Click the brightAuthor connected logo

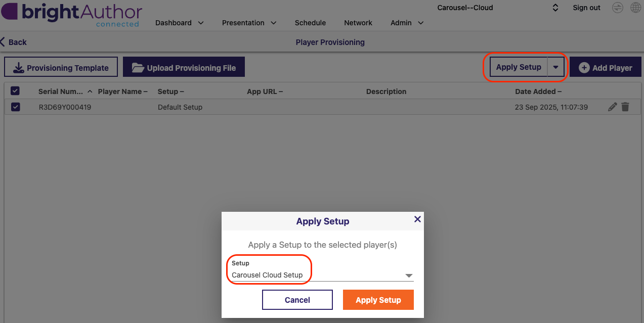click(71, 14)
